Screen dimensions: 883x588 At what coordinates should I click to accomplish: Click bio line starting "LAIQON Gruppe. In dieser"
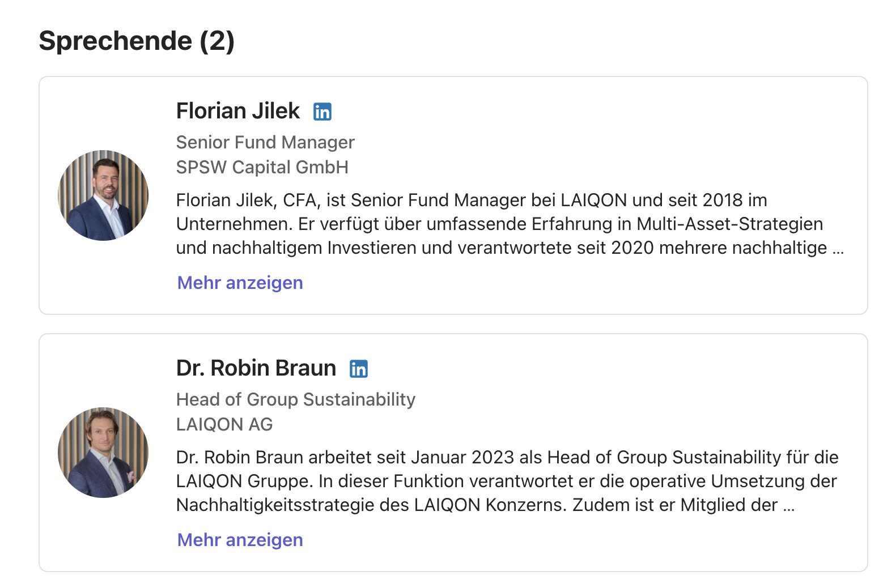506,481
